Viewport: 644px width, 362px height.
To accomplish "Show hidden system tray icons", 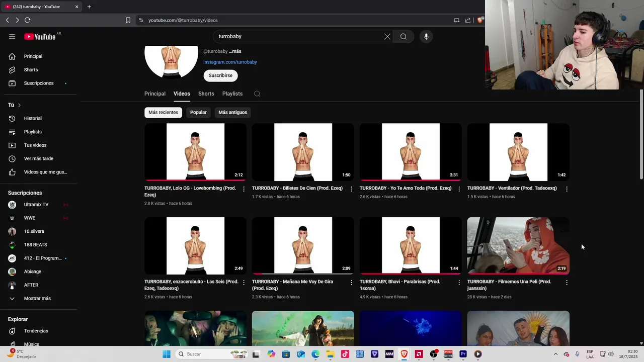I will [555, 354].
